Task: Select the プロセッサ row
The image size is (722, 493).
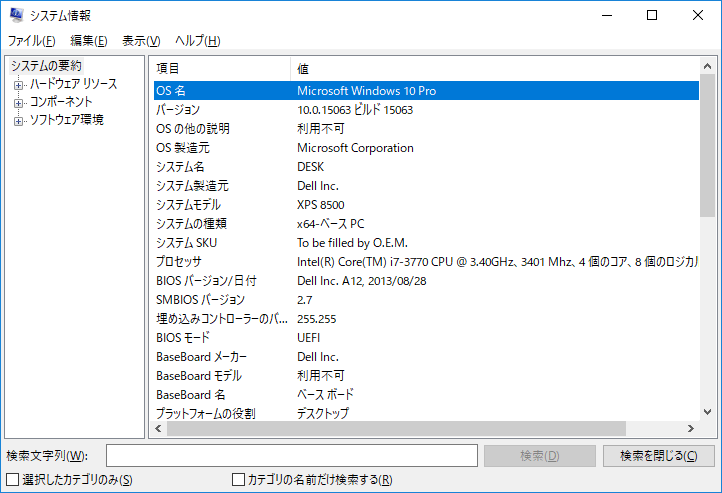Action: point(426,261)
